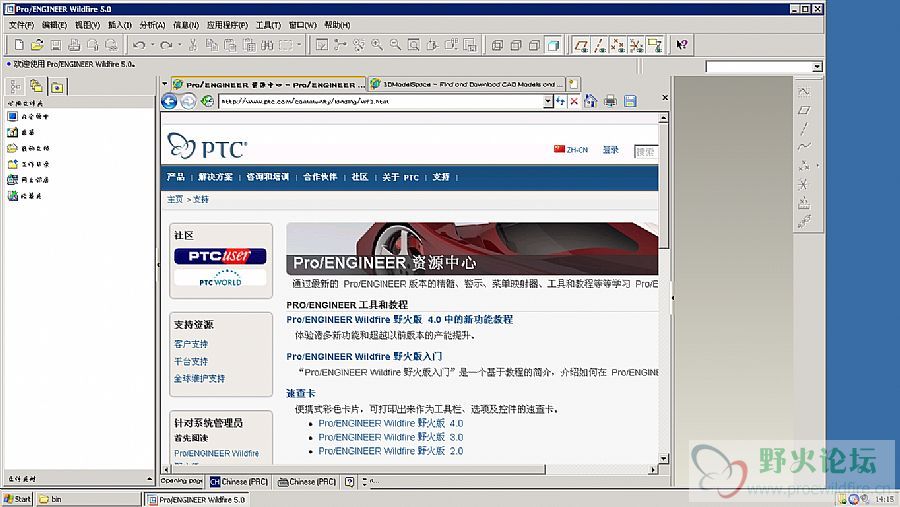Select the Shading display style icon
The height and width of the screenshot is (507, 900).
553,45
